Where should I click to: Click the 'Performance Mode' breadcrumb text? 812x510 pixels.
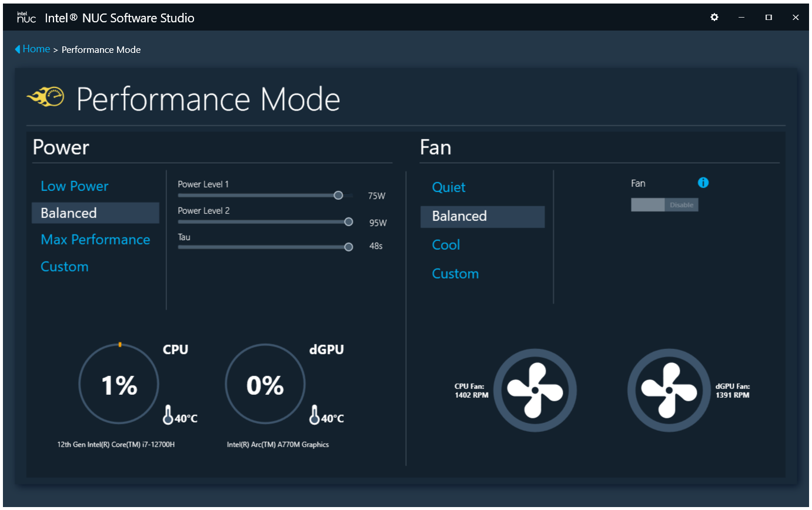tap(101, 50)
